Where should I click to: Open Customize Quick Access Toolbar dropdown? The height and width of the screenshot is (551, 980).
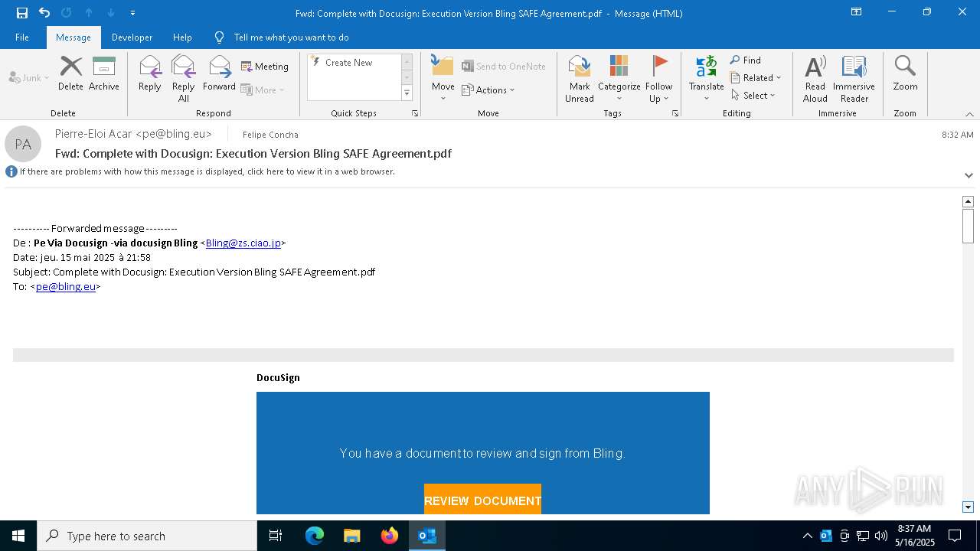click(x=133, y=13)
